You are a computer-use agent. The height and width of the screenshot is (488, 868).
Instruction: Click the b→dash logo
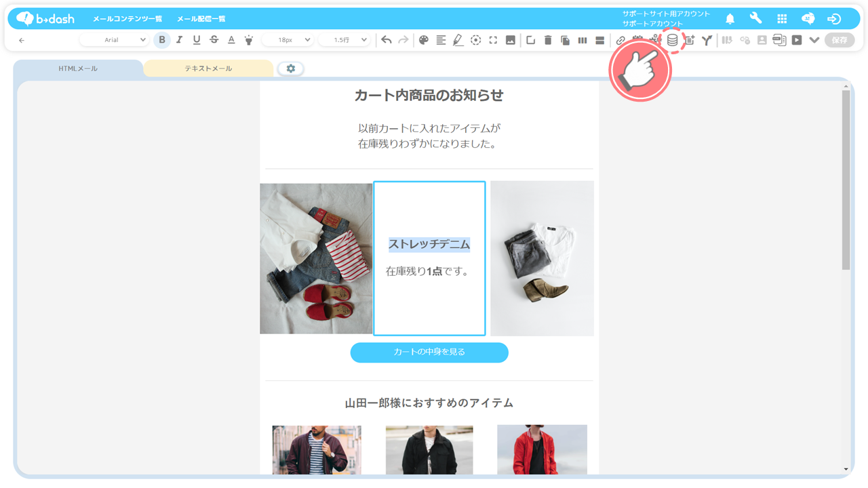pos(45,18)
